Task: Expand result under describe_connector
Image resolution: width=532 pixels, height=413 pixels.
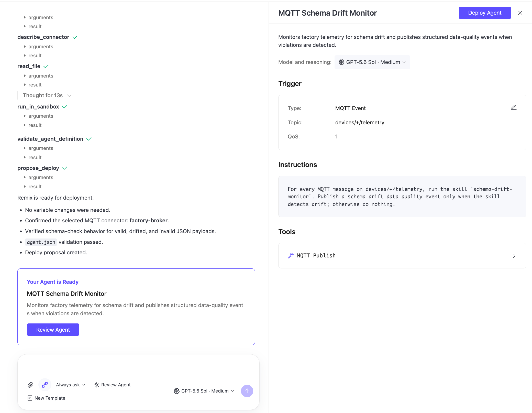Action: click(x=32, y=56)
